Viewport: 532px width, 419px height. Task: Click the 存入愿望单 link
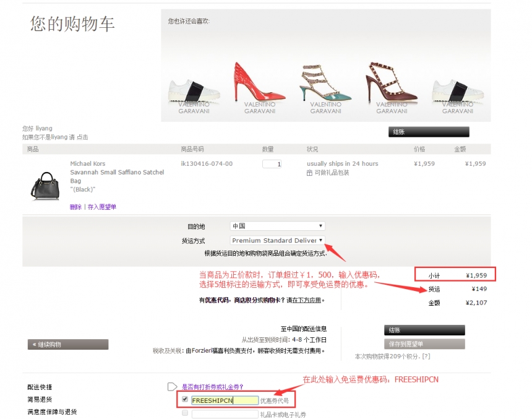point(102,207)
